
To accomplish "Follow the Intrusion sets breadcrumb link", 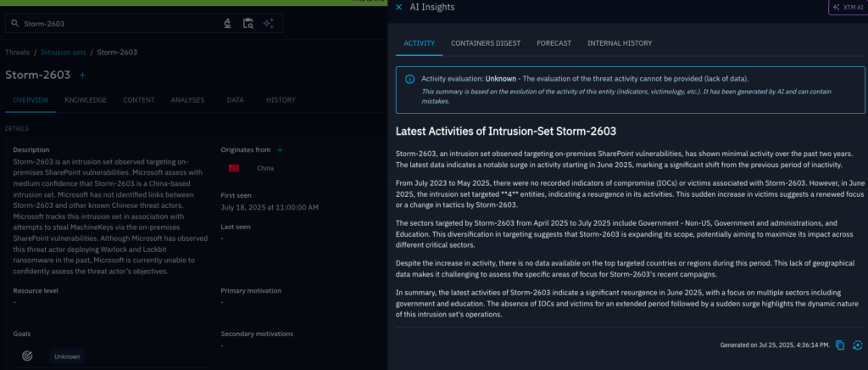I will tap(64, 53).
